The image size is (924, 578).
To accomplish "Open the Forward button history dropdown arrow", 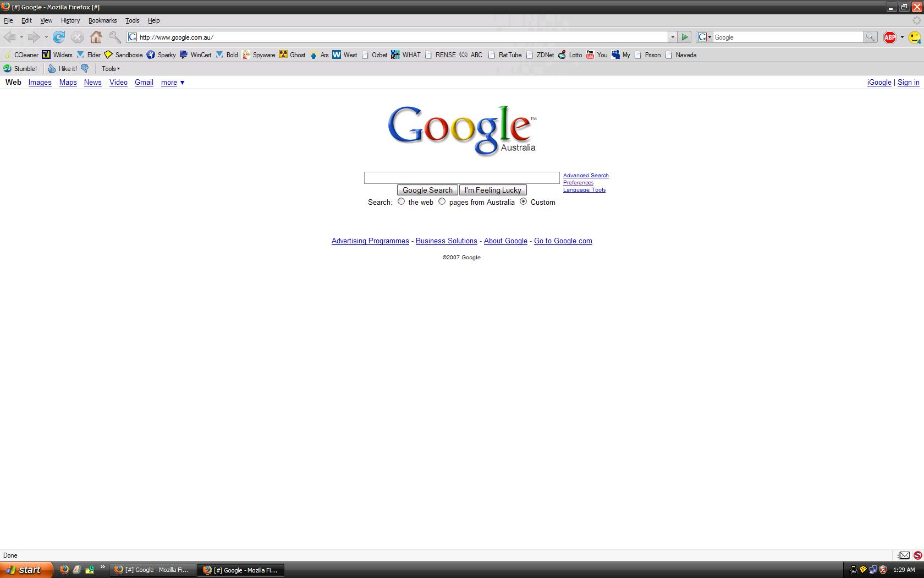I will pos(46,37).
